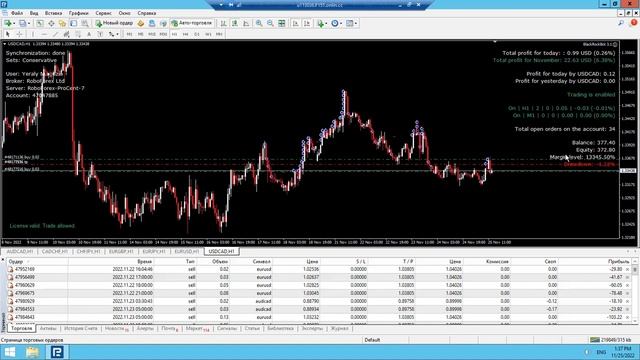
Task: Draw a vertical line tool
Action: (x=33, y=34)
